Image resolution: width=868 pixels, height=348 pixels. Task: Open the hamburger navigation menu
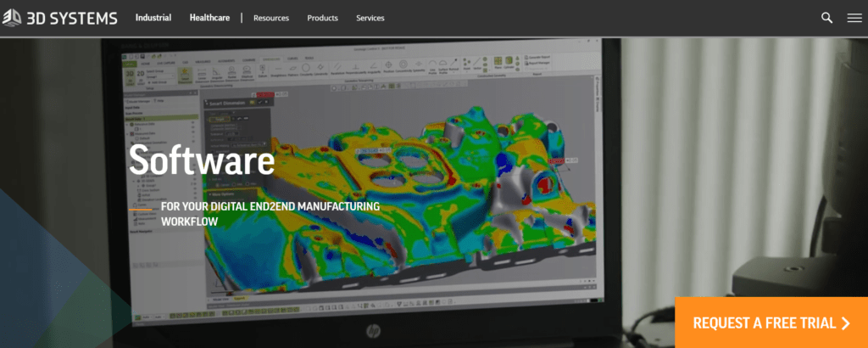pos(853,18)
